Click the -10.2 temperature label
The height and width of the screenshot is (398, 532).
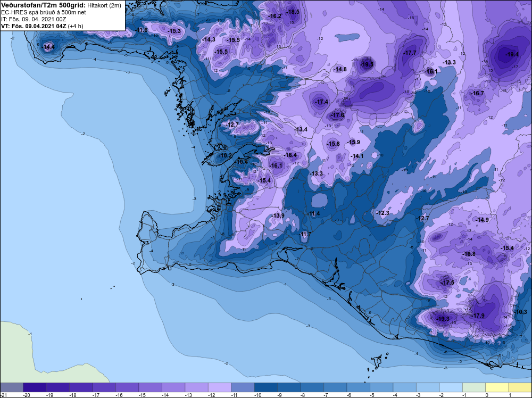225,155
